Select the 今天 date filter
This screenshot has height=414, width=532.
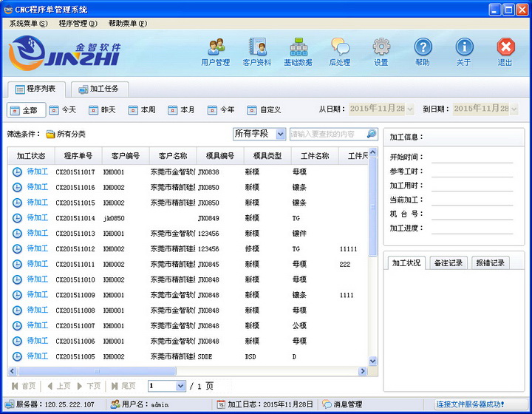63,109
